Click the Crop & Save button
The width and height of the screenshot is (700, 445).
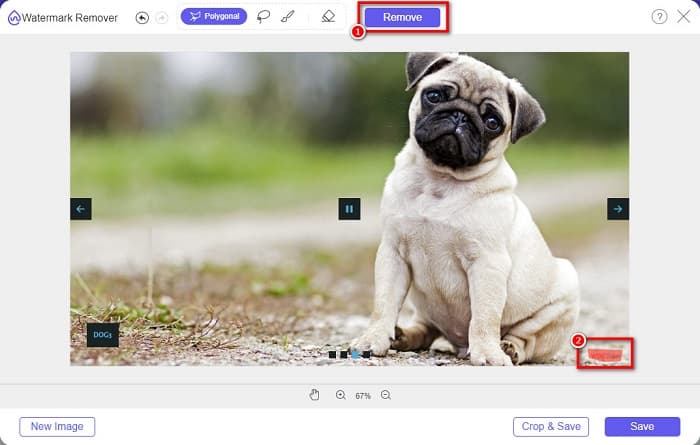pyautogui.click(x=551, y=427)
